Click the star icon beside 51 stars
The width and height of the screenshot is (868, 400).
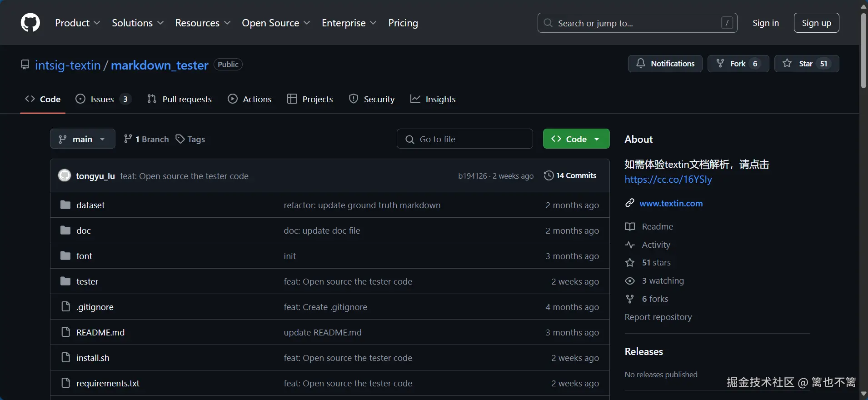coord(630,263)
